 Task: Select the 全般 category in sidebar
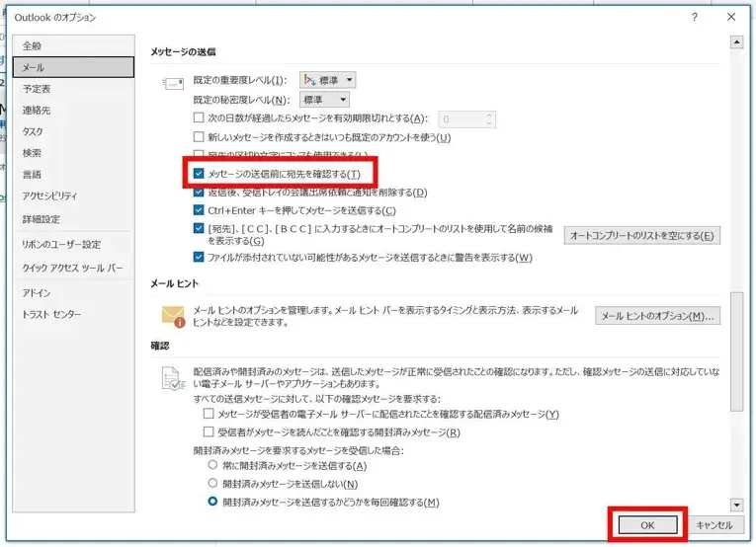(73, 46)
